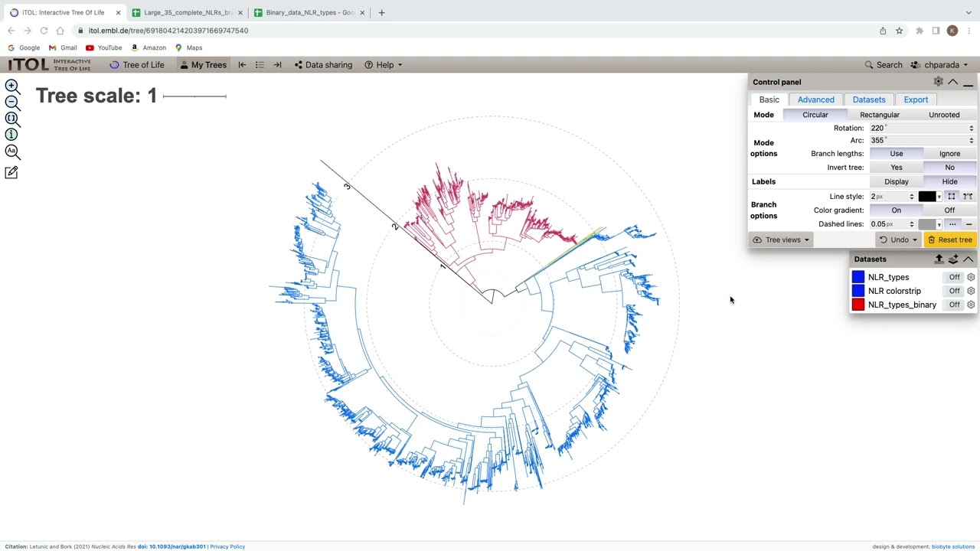Set Branch lengths to Ignore
The image size is (980, 551).
pyautogui.click(x=949, y=154)
